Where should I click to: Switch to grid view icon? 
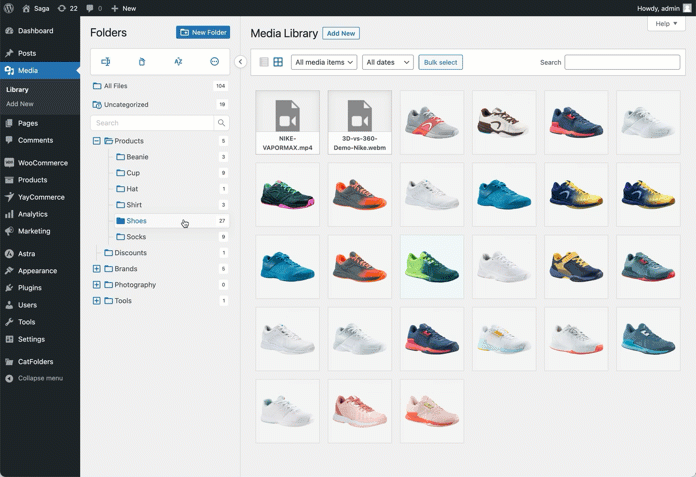278,62
